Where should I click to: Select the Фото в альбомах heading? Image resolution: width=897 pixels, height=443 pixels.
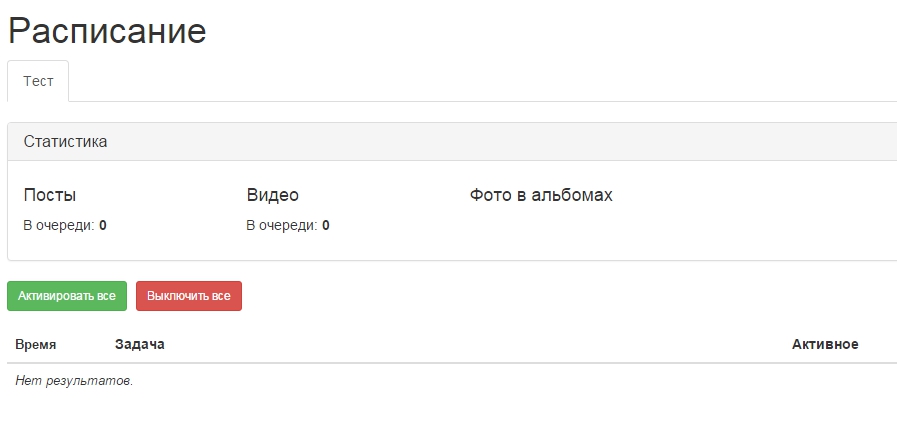point(541,195)
